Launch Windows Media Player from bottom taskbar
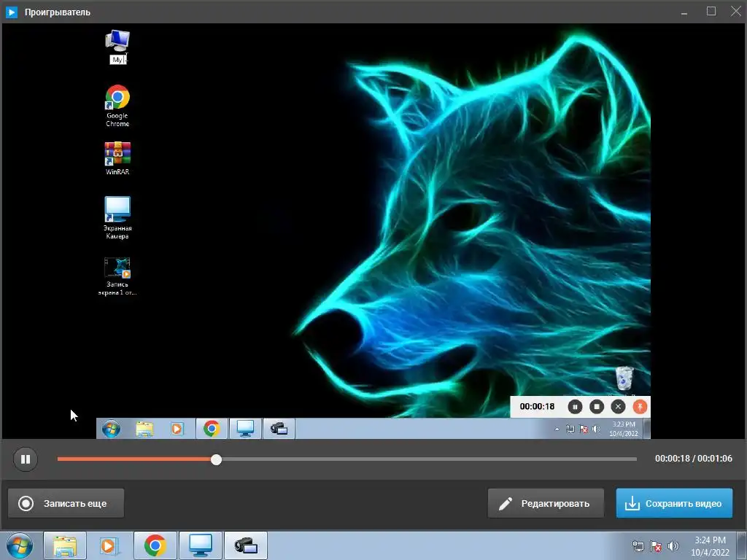 109,545
